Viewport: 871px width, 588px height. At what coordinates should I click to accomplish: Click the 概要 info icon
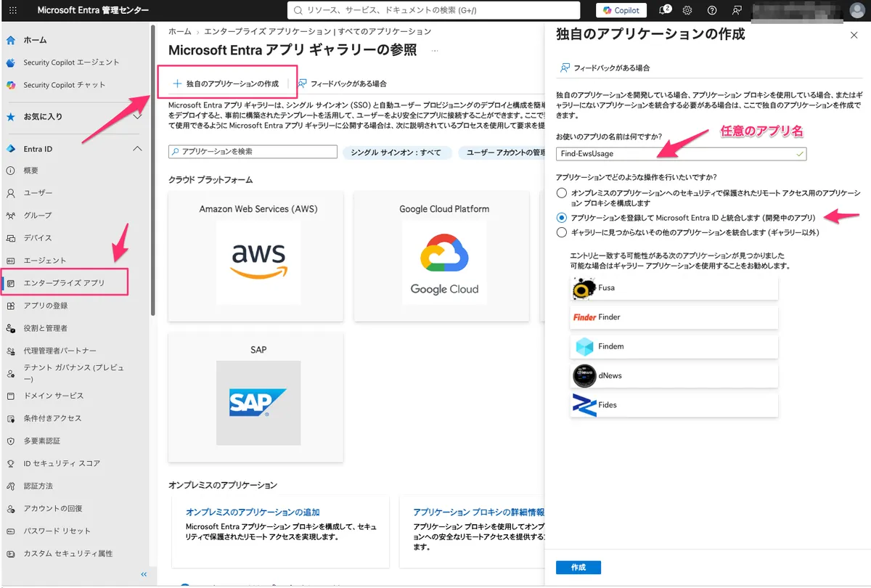(x=10, y=171)
